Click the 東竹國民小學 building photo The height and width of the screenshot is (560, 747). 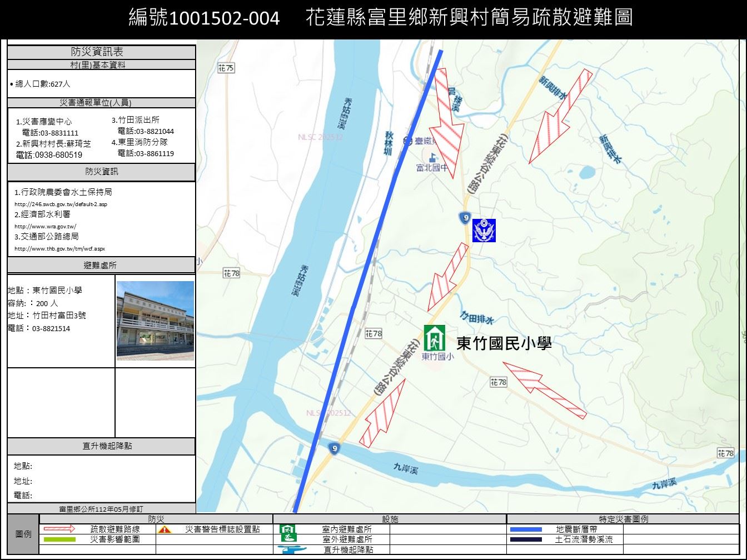155,321
